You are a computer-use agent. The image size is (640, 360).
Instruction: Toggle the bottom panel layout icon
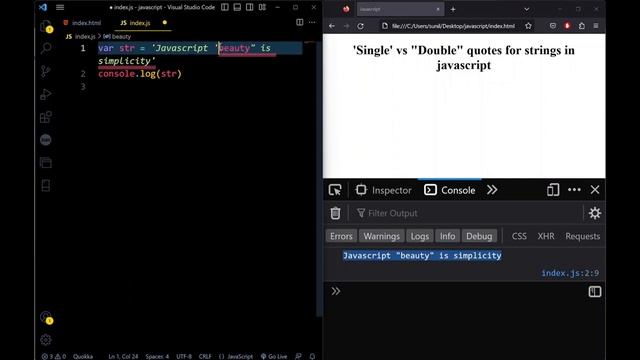pyautogui.click(x=237, y=7)
